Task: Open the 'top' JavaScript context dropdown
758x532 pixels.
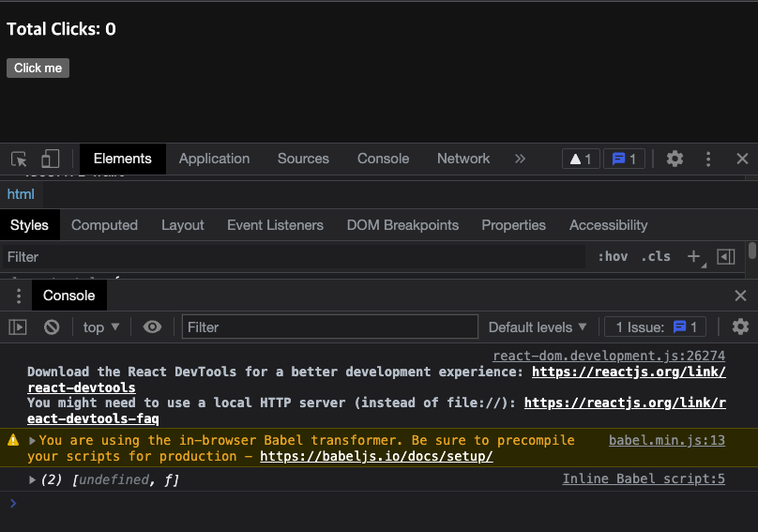Action: coord(101,327)
